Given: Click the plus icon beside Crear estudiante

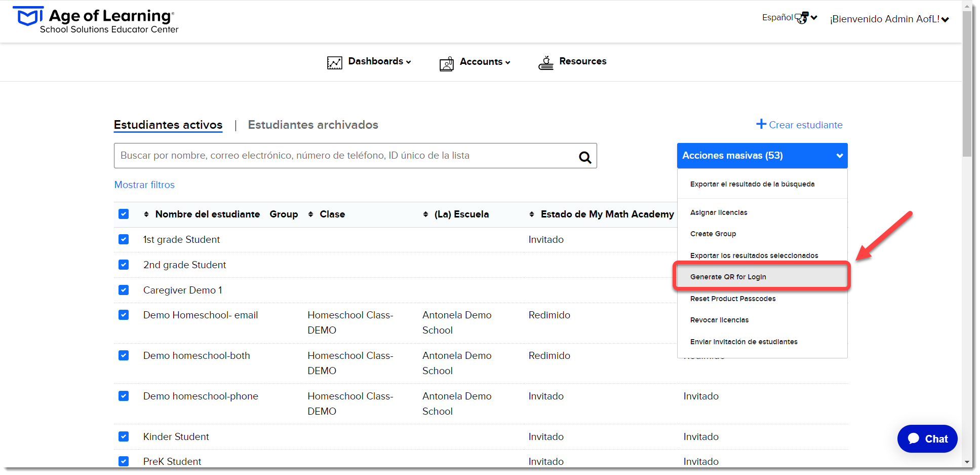Looking at the screenshot, I should point(761,124).
